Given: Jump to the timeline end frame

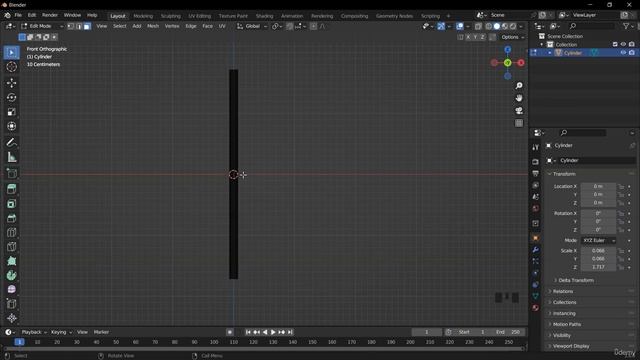Looking at the screenshot, I should [290, 332].
